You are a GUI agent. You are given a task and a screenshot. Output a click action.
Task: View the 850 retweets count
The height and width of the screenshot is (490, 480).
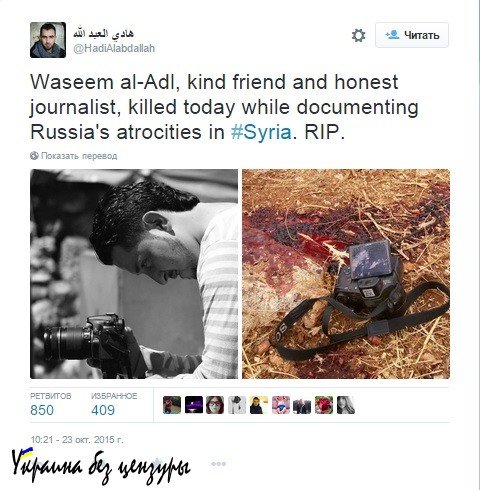point(42,410)
